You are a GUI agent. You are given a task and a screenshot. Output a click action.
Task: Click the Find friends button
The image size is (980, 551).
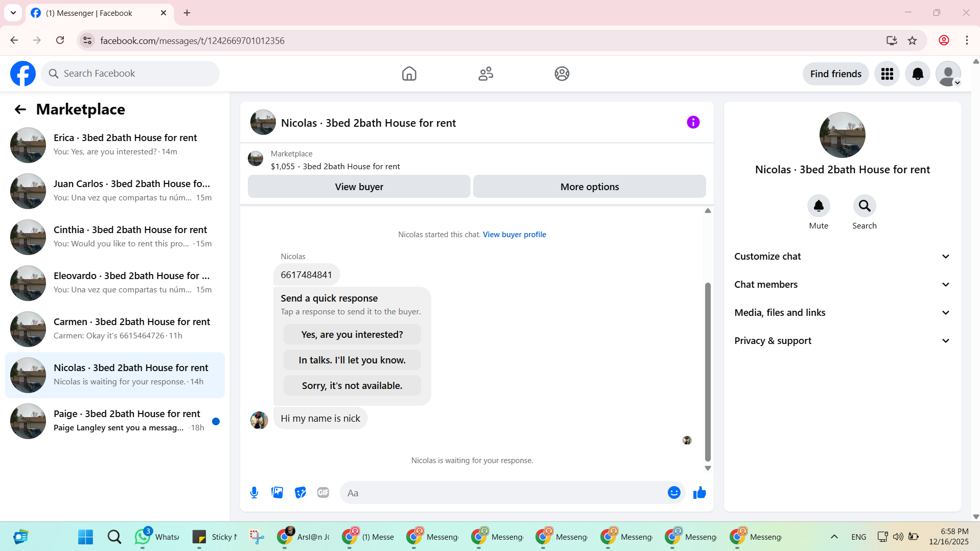835,74
